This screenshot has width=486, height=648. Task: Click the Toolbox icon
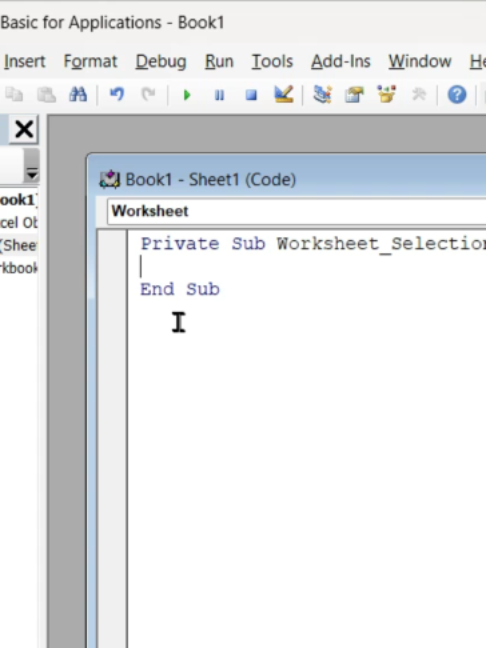419,95
